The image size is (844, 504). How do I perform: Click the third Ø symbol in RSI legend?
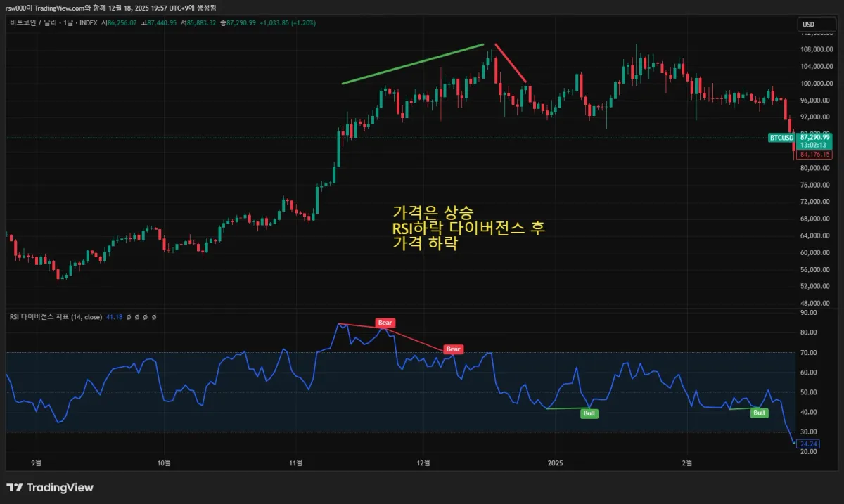[x=145, y=316]
